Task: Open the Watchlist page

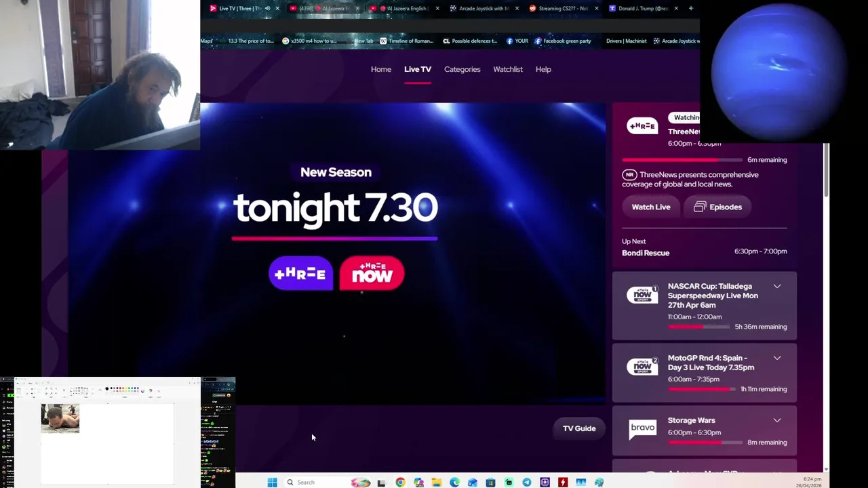Action: pos(508,69)
